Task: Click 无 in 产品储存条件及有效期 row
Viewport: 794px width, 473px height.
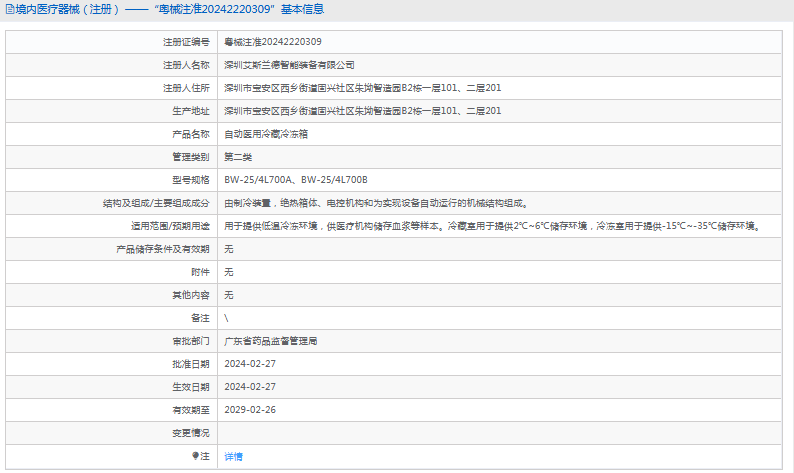Action: [x=229, y=249]
